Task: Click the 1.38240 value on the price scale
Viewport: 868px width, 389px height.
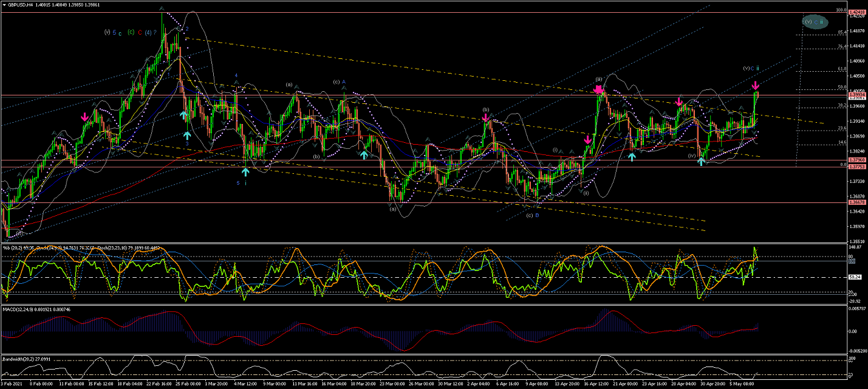Action: click(x=857, y=151)
